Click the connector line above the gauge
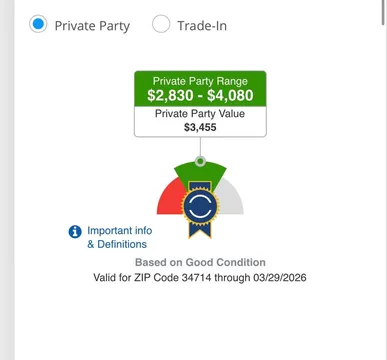Image resolution: width=387 pixels, height=360 pixels. pyautogui.click(x=200, y=147)
